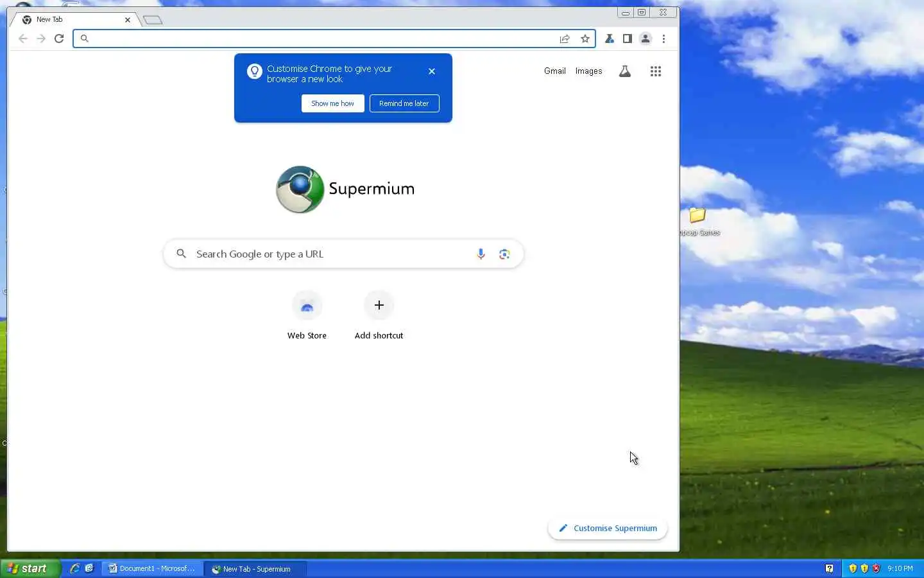Screen dimensions: 924x578
Task: Search by image with the lens icon
Action: tap(504, 254)
